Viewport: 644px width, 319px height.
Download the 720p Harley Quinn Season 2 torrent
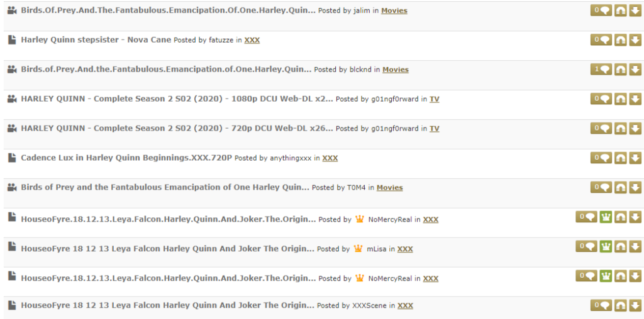pos(635,129)
